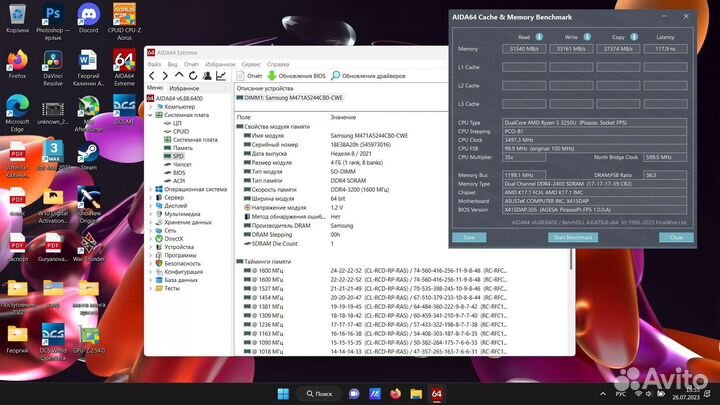Expand the Мультимедиа tree node
Viewport: 720px width, 405px height.
(x=150, y=214)
